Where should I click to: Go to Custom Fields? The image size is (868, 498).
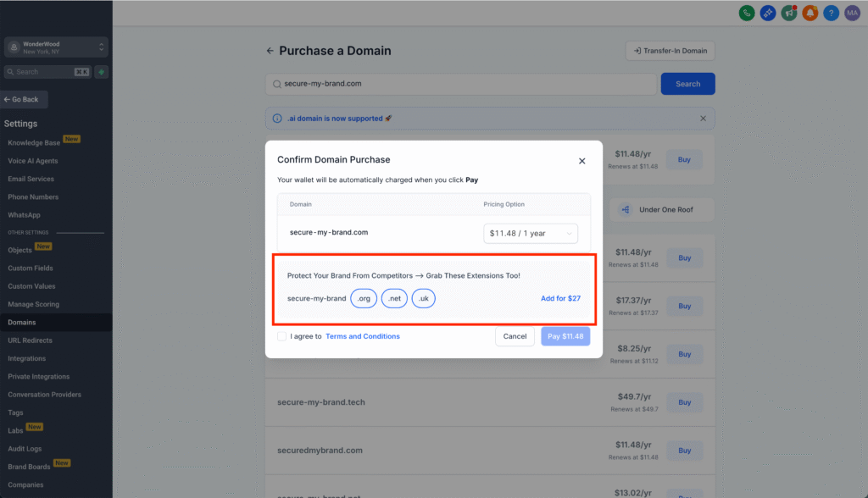point(31,268)
